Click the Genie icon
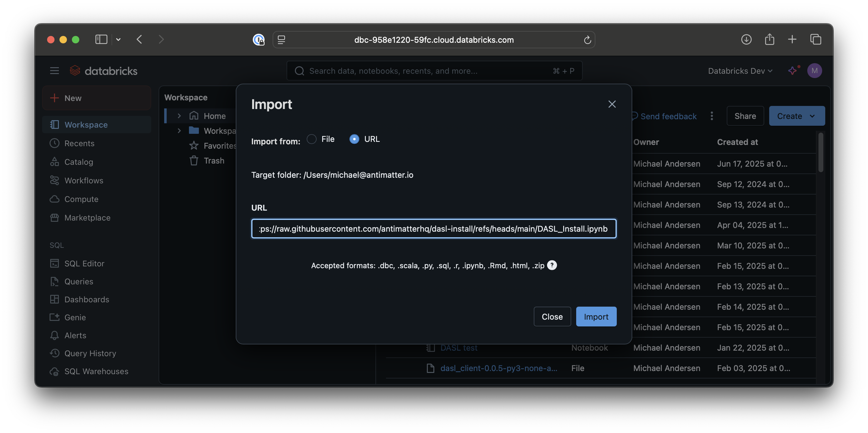Viewport: 868px width, 433px height. (x=54, y=317)
